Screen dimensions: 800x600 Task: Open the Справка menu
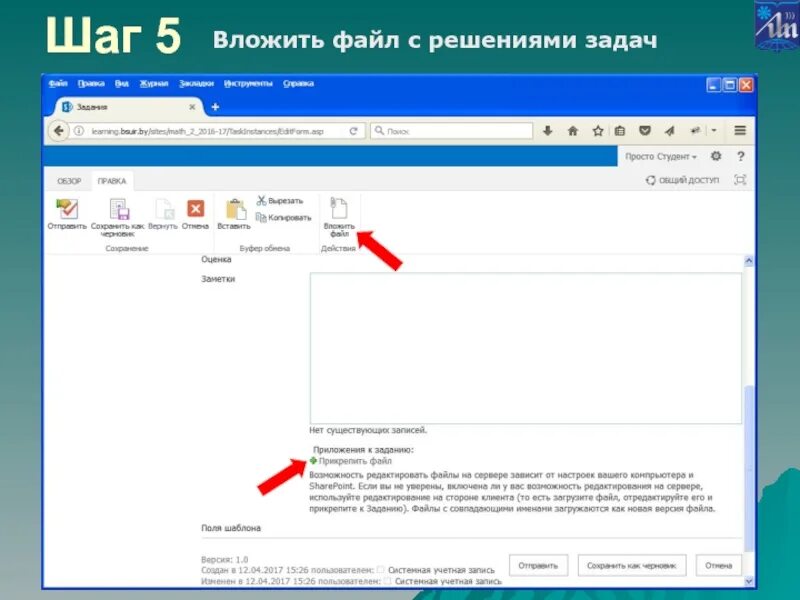tap(298, 84)
